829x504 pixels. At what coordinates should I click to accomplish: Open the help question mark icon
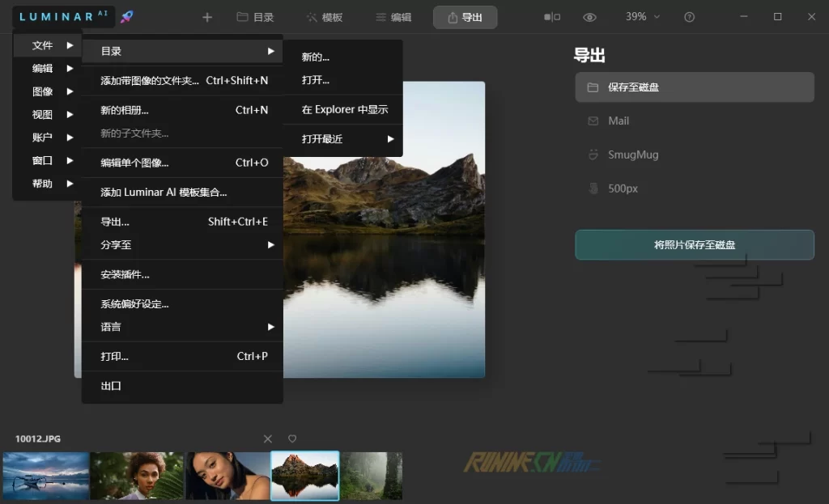(x=690, y=17)
